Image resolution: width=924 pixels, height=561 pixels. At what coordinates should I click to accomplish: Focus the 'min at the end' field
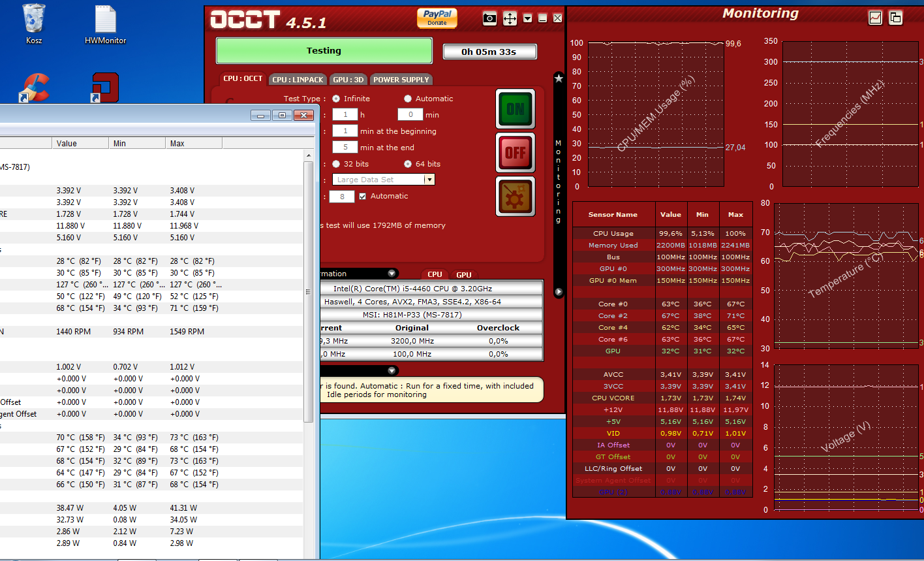click(x=345, y=147)
